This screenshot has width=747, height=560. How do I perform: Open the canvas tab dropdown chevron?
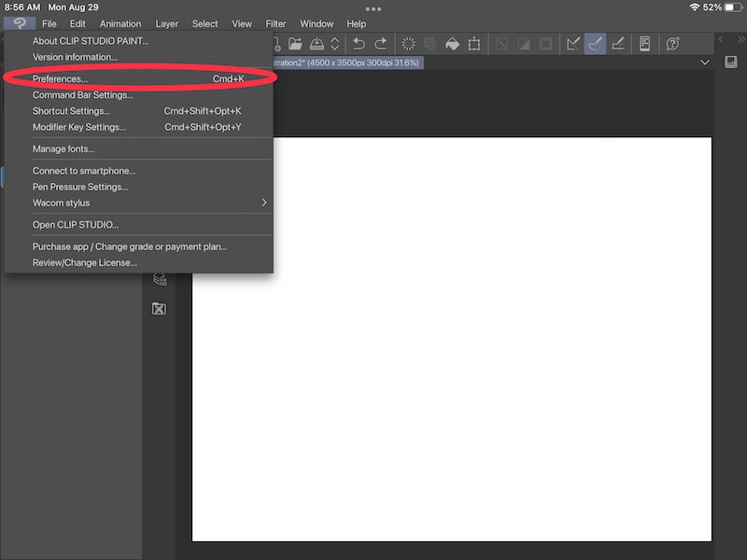tap(706, 62)
